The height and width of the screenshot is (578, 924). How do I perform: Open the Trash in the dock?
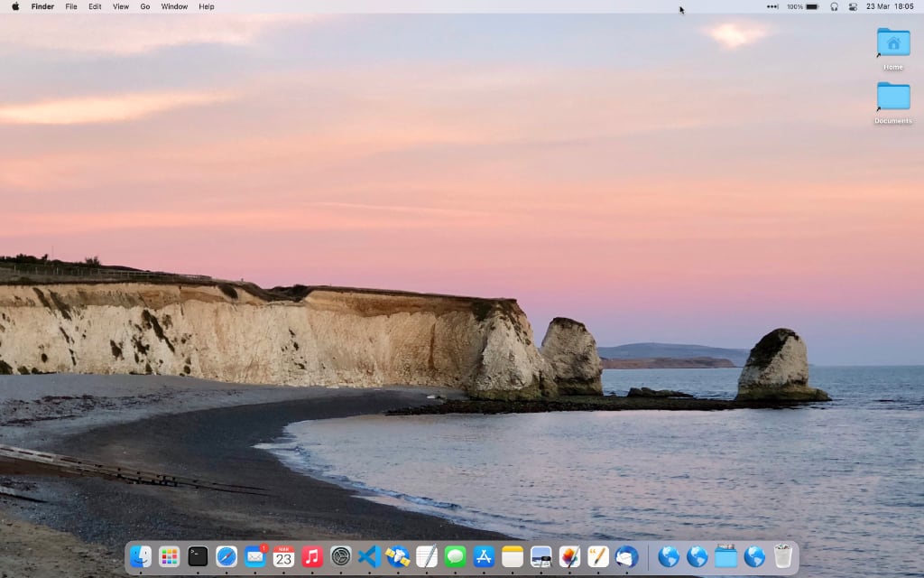782,557
